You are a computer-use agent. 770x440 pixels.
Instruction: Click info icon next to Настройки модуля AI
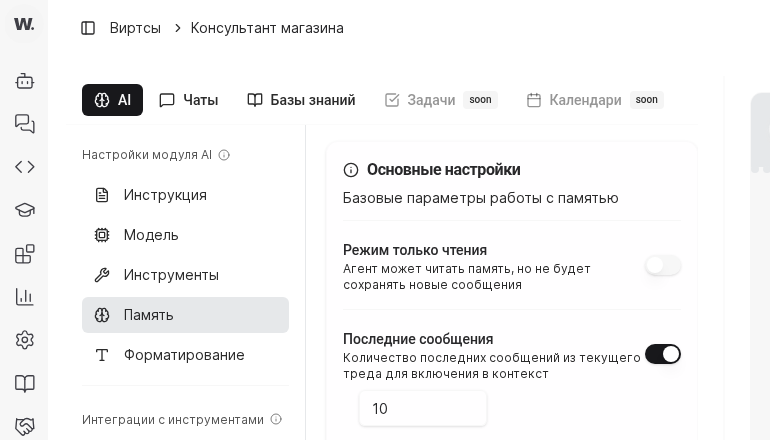click(x=224, y=155)
